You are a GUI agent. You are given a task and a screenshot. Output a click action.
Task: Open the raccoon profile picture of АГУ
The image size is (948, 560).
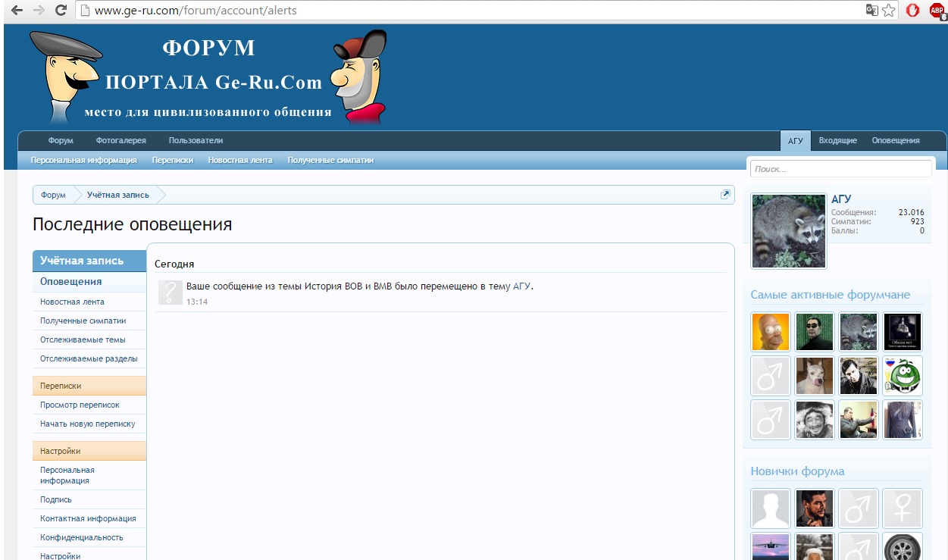tap(788, 230)
